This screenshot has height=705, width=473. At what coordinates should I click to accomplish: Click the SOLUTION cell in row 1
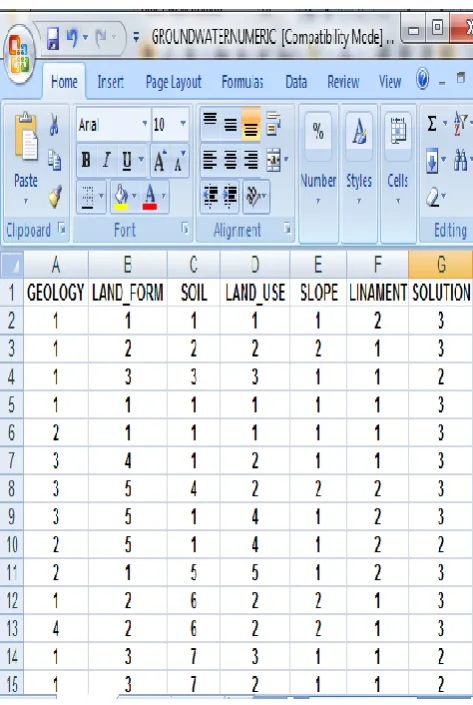[x=441, y=293]
